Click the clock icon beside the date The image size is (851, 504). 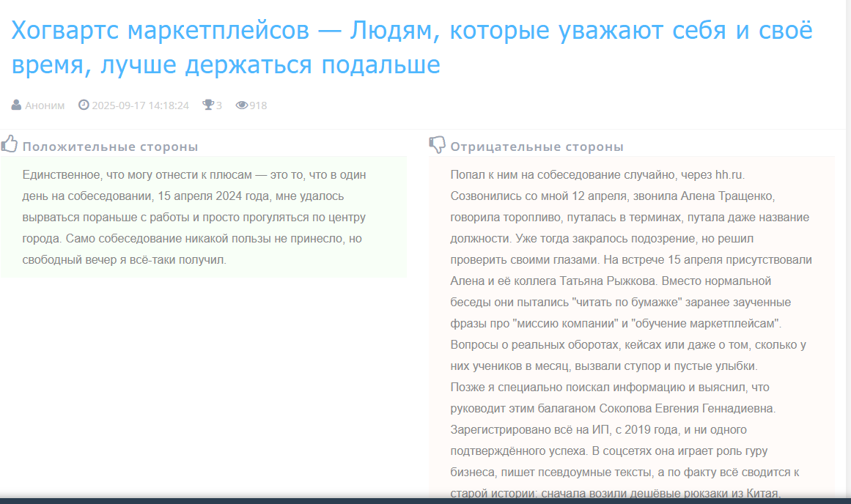pyautogui.click(x=84, y=105)
